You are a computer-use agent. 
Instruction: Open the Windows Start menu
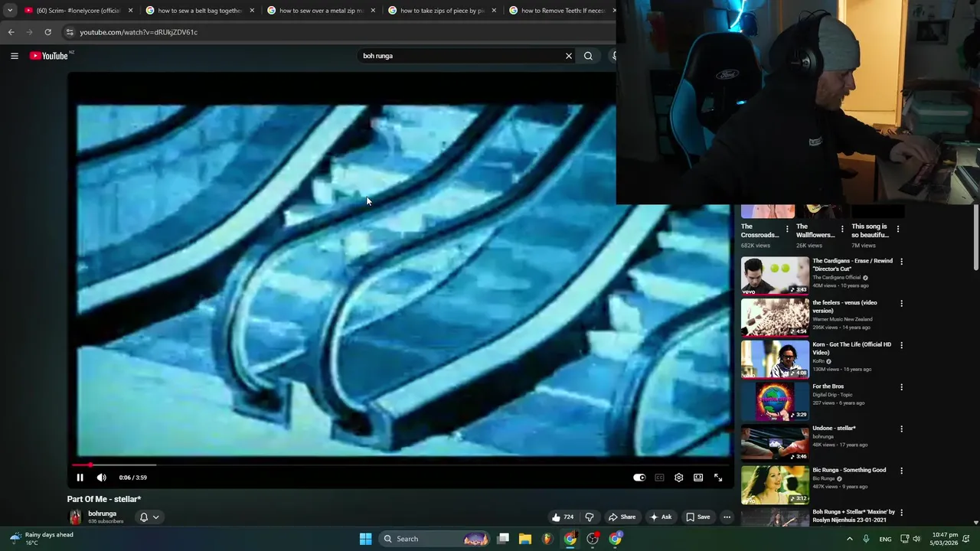(x=365, y=539)
